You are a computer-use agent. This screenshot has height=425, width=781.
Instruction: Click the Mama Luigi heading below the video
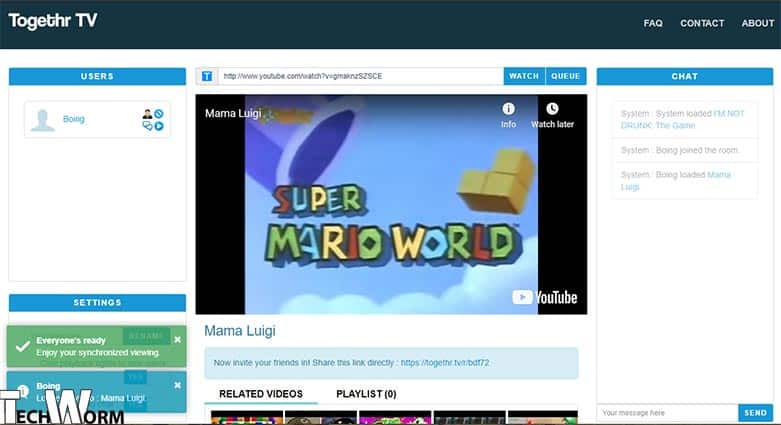(240, 331)
